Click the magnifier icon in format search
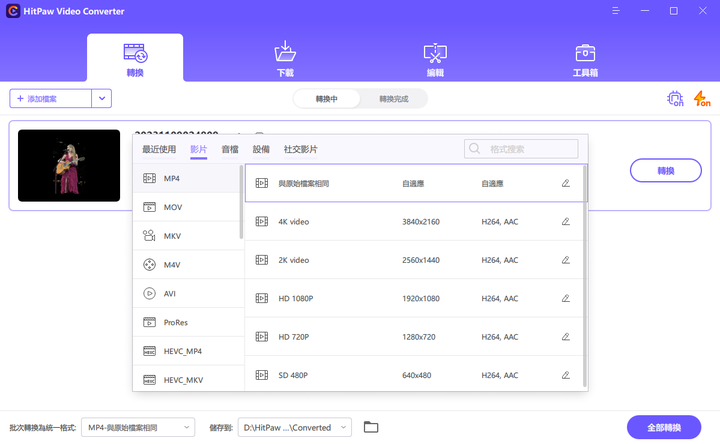 click(x=475, y=148)
